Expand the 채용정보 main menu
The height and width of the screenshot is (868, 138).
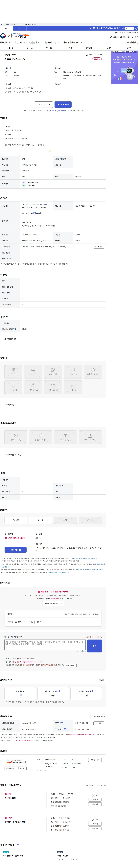click(5, 42)
